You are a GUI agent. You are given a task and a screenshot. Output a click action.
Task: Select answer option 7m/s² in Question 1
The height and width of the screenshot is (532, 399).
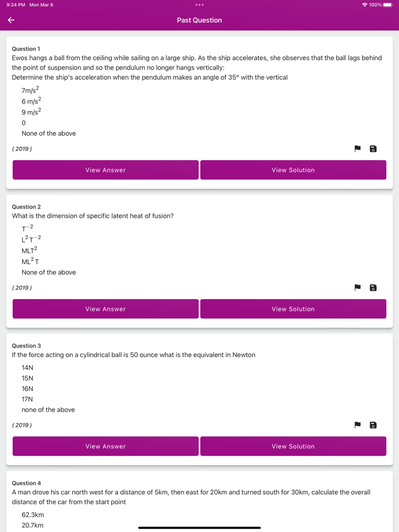pyautogui.click(x=30, y=91)
